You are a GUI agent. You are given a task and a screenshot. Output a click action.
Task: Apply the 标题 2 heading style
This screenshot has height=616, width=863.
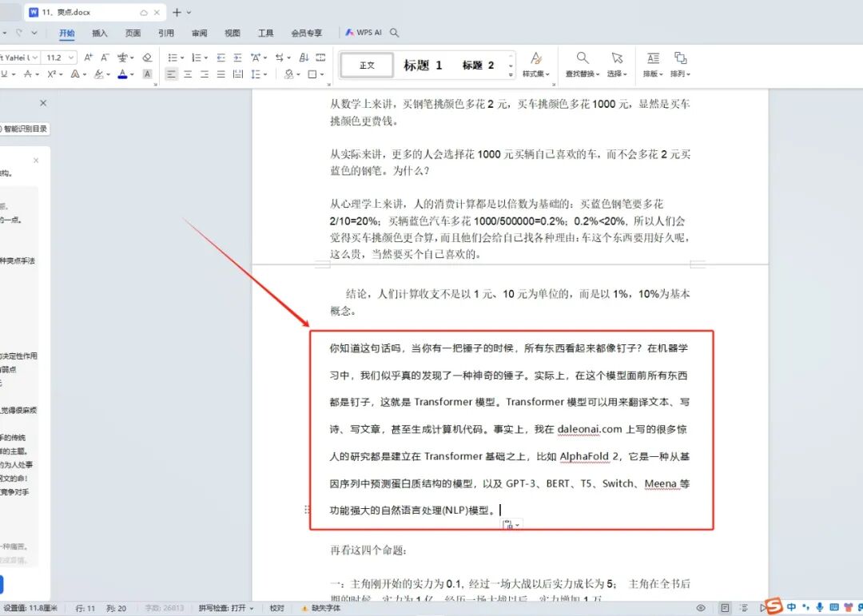(x=478, y=65)
